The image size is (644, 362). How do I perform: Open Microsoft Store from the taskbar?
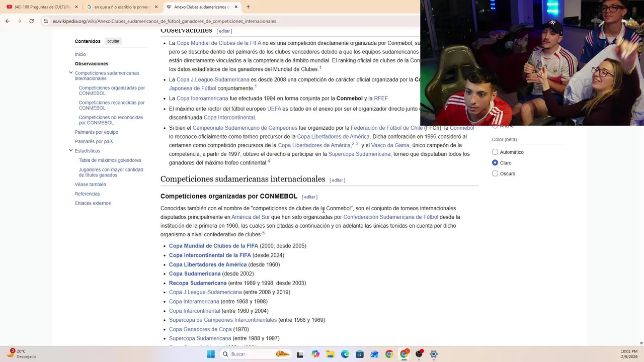[x=360, y=354]
